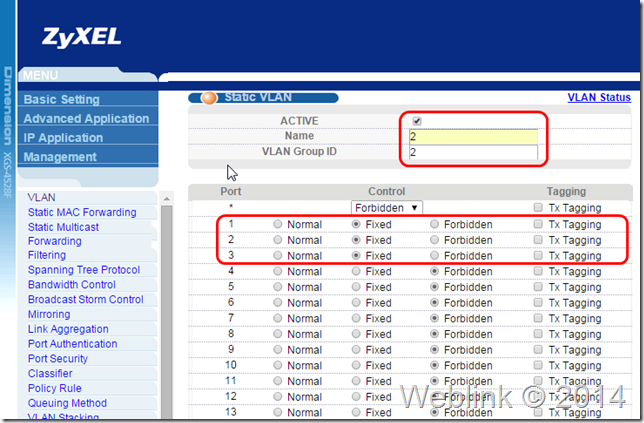644x423 pixels.
Task: Click the VLAN Group ID field
Action: point(473,152)
